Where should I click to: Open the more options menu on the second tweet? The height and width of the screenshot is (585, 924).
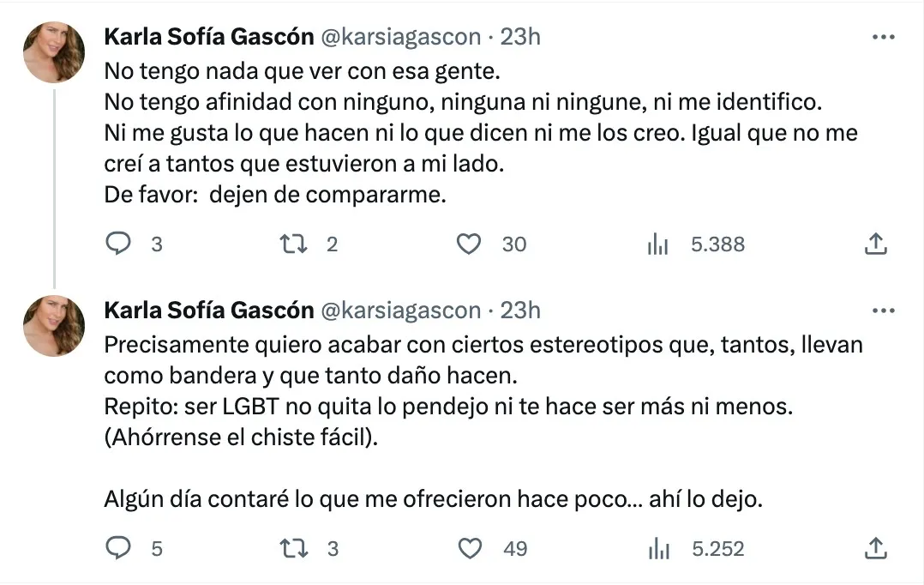click(881, 309)
